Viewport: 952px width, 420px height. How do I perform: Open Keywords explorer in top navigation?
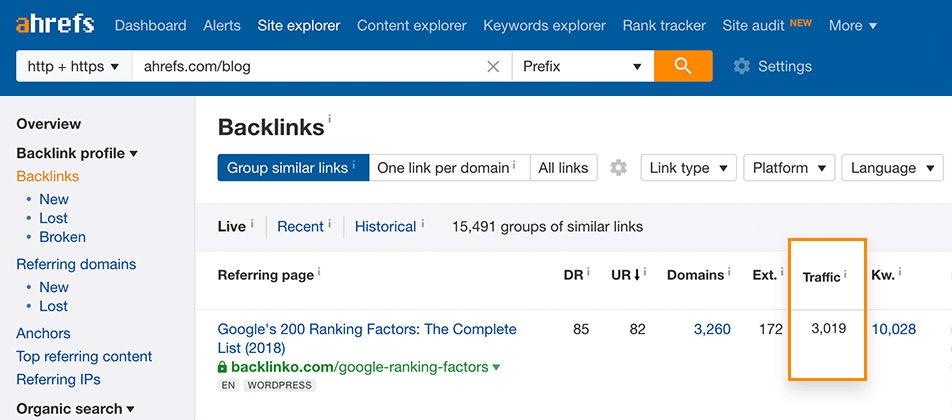pyautogui.click(x=545, y=25)
